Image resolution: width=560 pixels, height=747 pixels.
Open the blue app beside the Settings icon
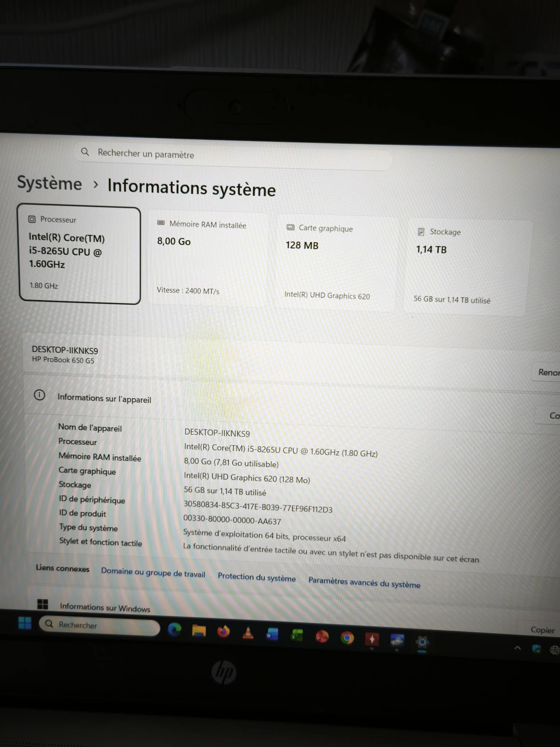coord(397,640)
